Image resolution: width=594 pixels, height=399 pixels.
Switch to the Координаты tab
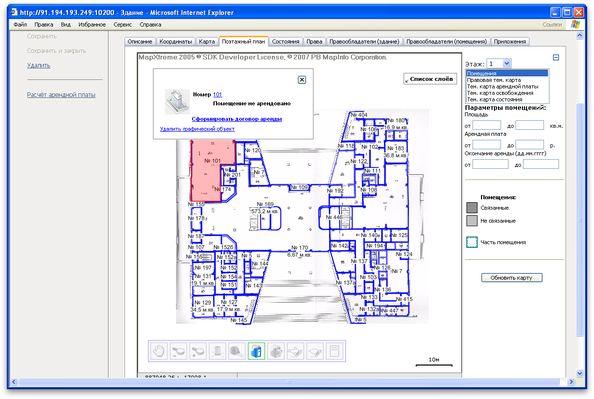(175, 42)
